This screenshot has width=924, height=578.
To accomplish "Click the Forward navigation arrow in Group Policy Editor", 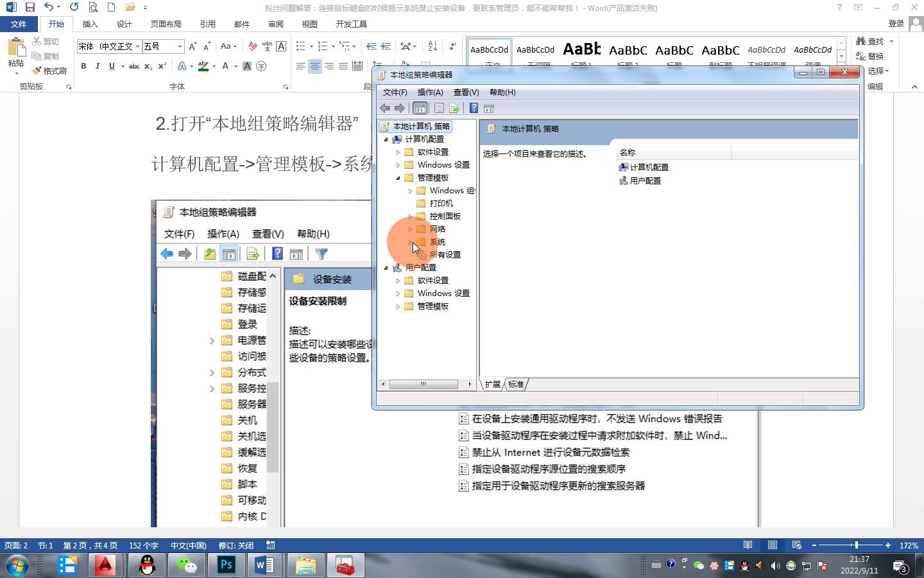I will tap(400, 108).
